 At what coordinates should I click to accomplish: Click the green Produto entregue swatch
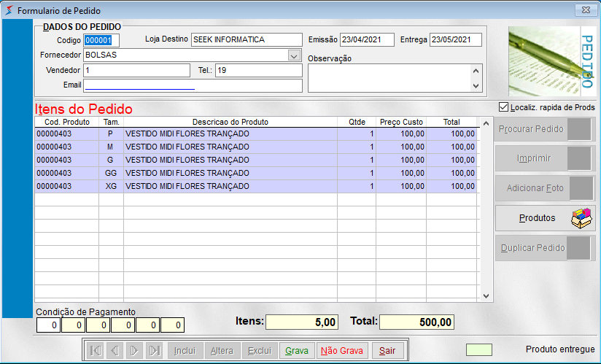pyautogui.click(x=479, y=349)
